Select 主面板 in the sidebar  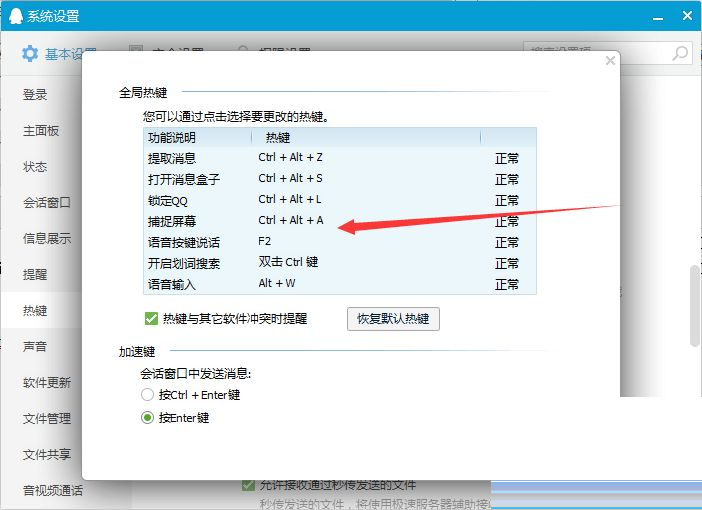pyautogui.click(x=41, y=130)
